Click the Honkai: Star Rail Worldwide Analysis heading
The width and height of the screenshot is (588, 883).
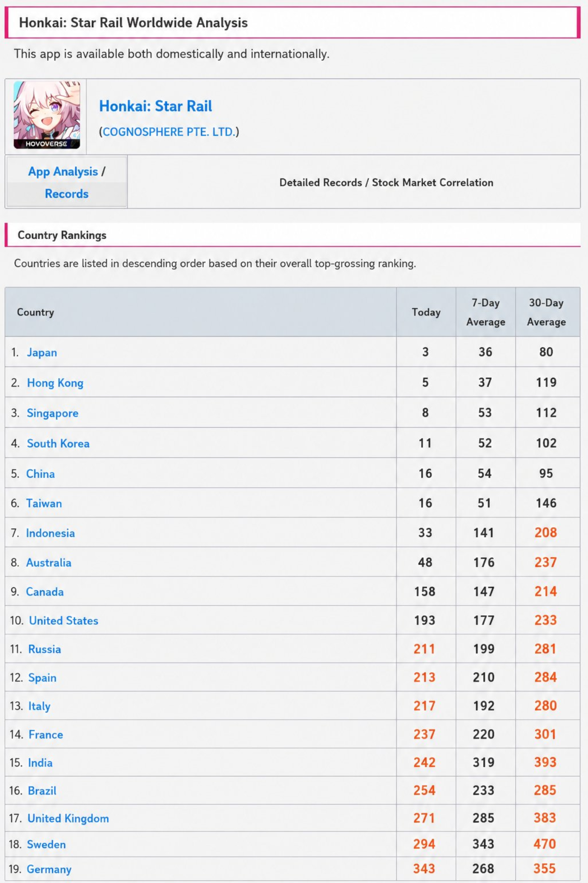pyautogui.click(x=133, y=22)
